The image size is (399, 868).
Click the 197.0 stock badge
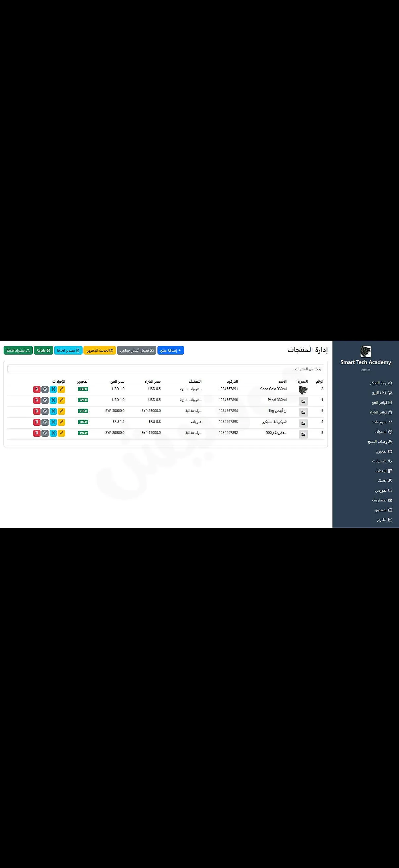click(x=83, y=433)
